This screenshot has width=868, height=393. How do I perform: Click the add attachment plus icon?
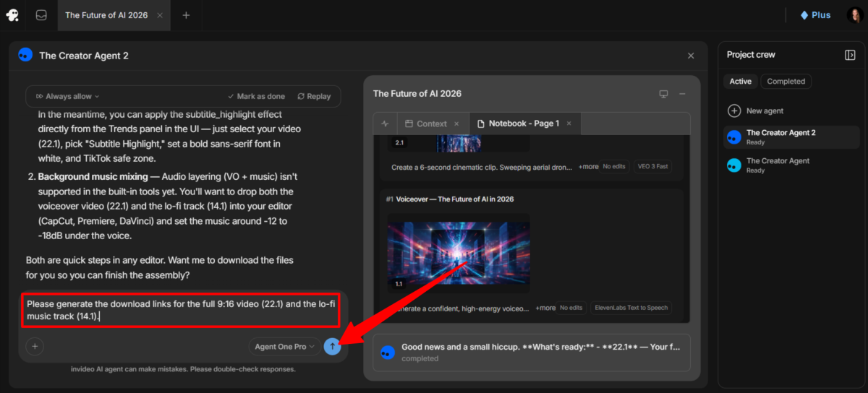(x=35, y=347)
